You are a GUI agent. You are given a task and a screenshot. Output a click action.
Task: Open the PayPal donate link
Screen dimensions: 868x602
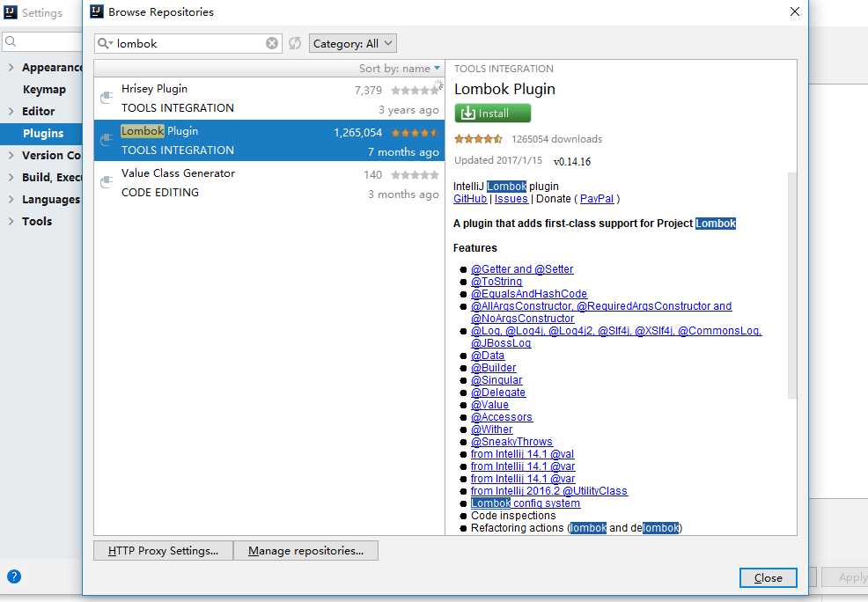click(x=597, y=199)
